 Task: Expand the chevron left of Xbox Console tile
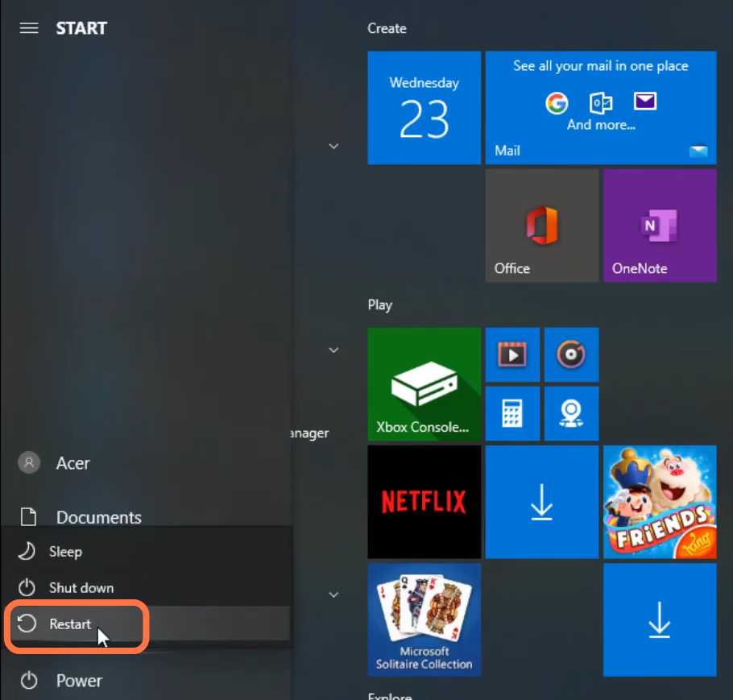coord(333,350)
